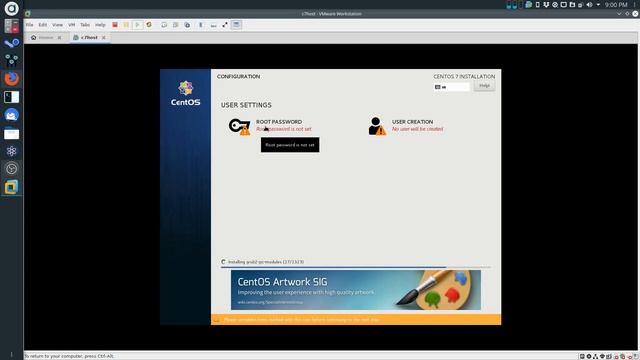Open the mail client dock icon

[x=11, y=115]
